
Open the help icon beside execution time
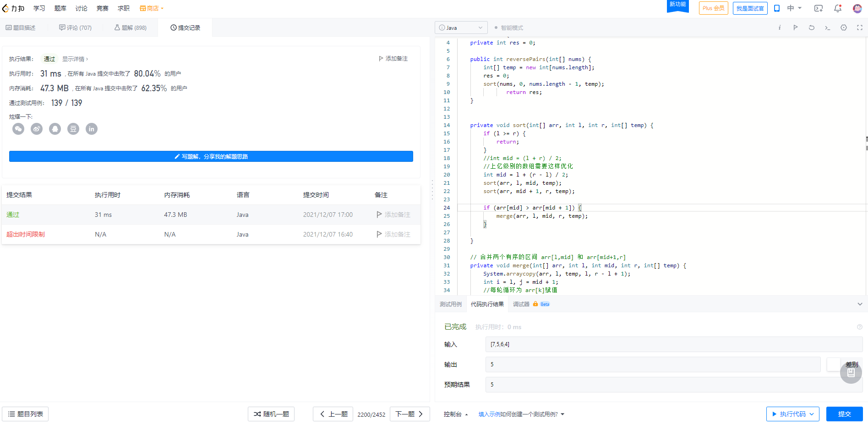tap(859, 327)
